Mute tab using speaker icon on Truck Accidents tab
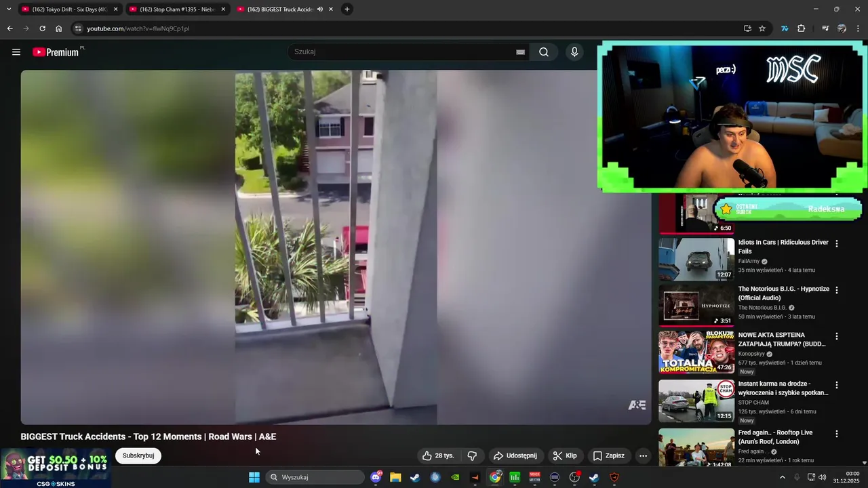 tap(320, 9)
